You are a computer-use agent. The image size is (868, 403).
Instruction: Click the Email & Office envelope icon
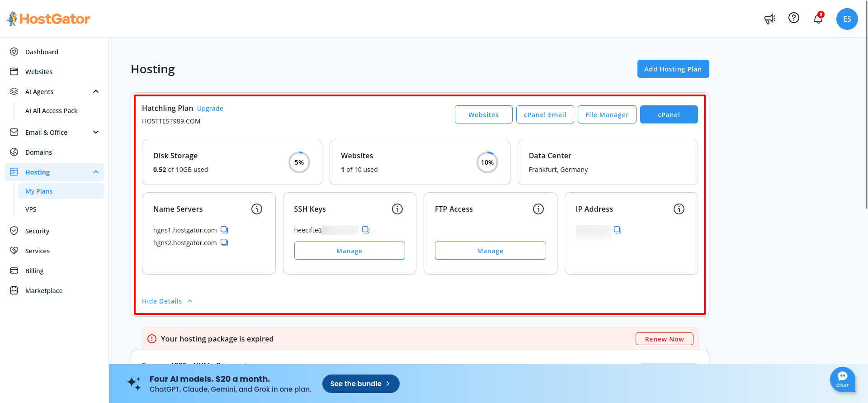tap(14, 132)
